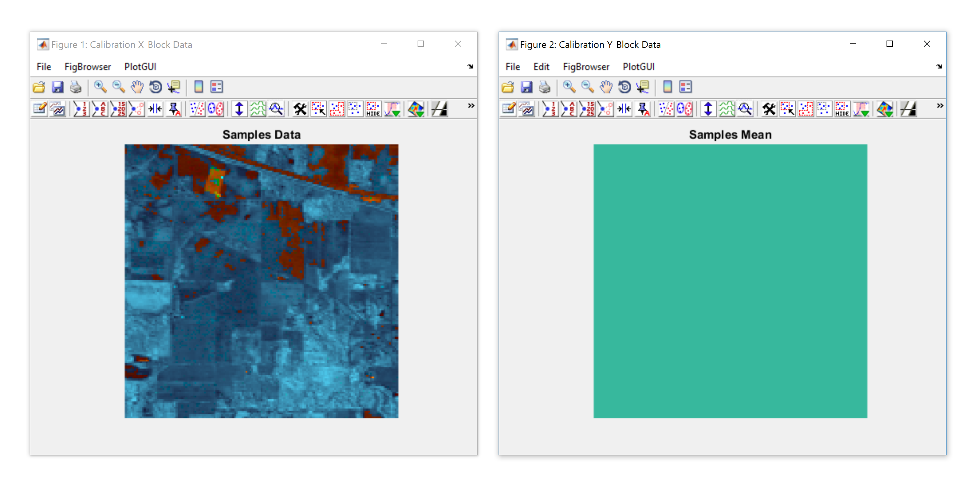Viewport: 980px width, 489px height.
Task: Click black tools settings icon in Figure 1
Action: point(300,109)
